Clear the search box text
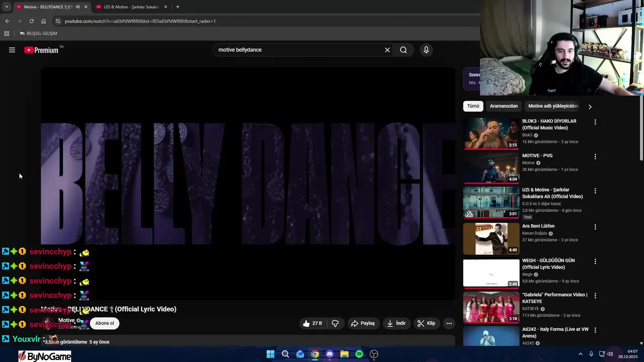Screen dimensions: 644x362 click(387, 50)
